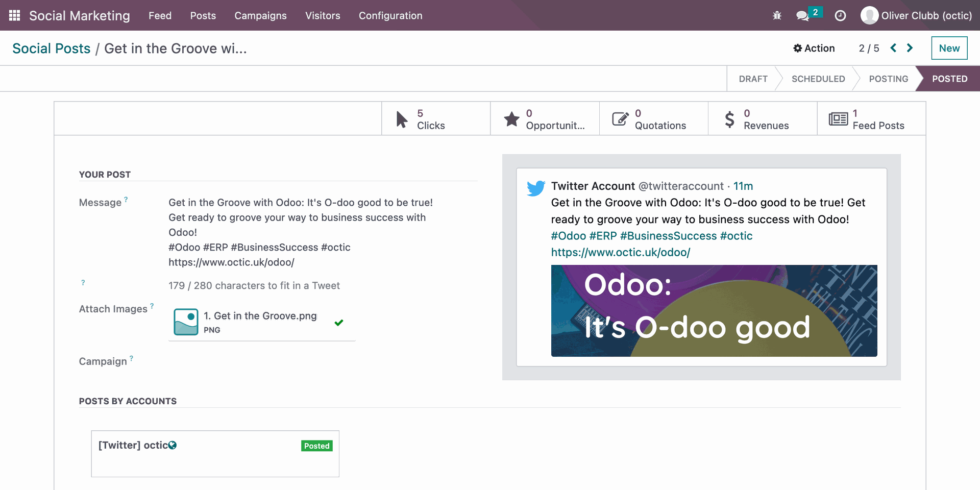Click the Twitter bird icon in preview
Image resolution: width=980 pixels, height=490 pixels.
[x=536, y=188]
